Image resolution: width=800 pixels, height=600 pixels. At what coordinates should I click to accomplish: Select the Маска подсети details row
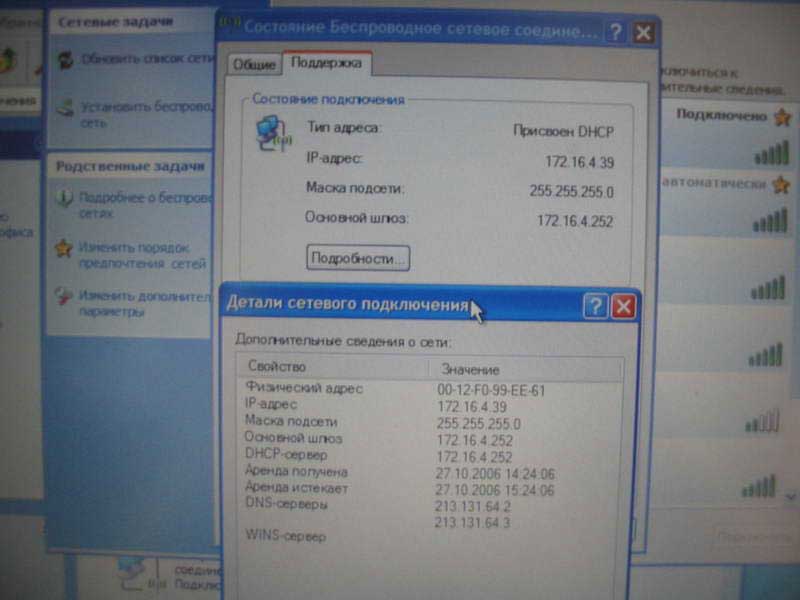click(x=430, y=422)
